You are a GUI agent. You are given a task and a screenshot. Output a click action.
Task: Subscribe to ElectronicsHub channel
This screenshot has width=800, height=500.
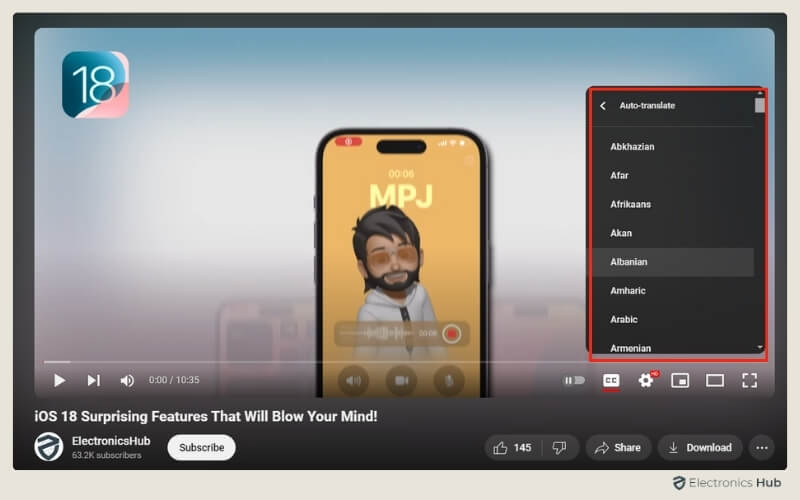(202, 447)
